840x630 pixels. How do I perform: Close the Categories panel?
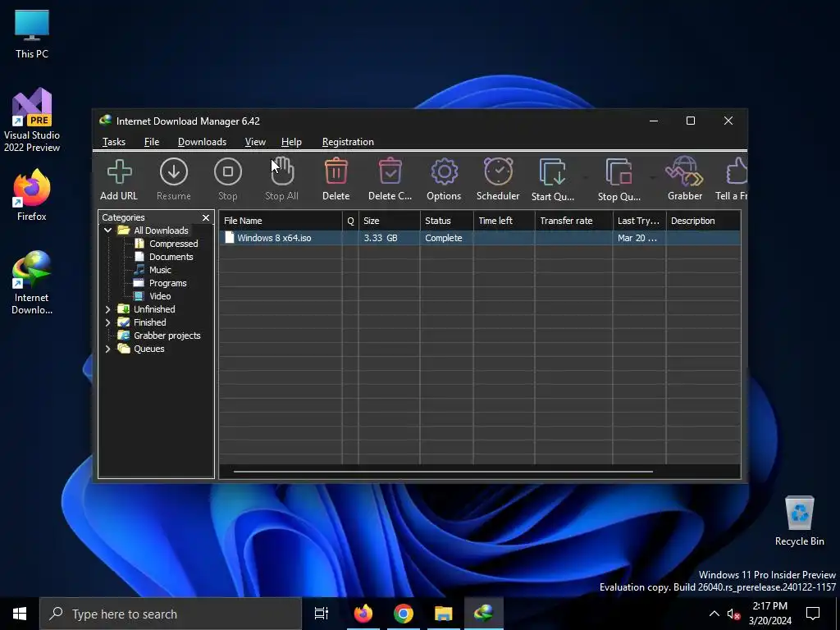tap(206, 217)
